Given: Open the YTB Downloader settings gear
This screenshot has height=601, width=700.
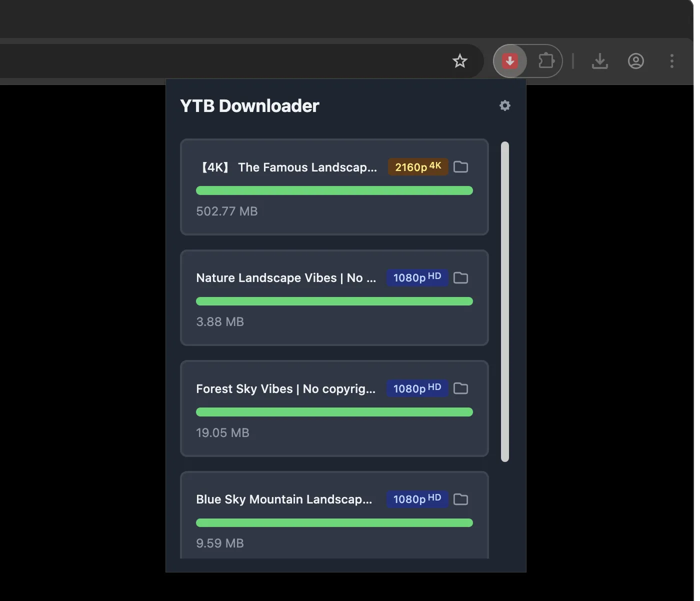Looking at the screenshot, I should tap(505, 105).
